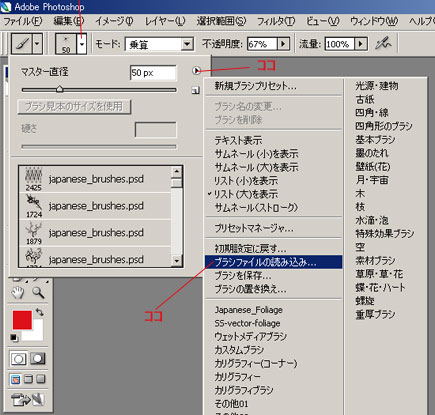Select the Hand tool
Image resolution: width=435 pixels, height=415 pixels.
tap(18, 292)
